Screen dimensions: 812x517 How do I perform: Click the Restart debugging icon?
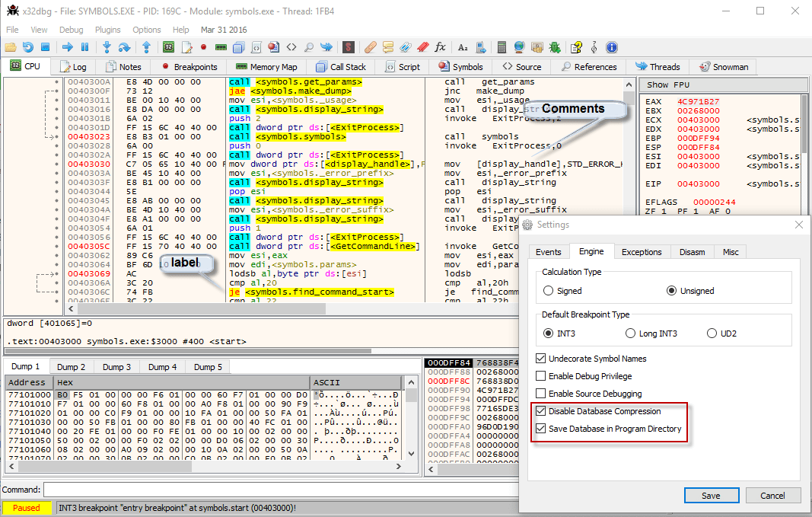point(28,47)
